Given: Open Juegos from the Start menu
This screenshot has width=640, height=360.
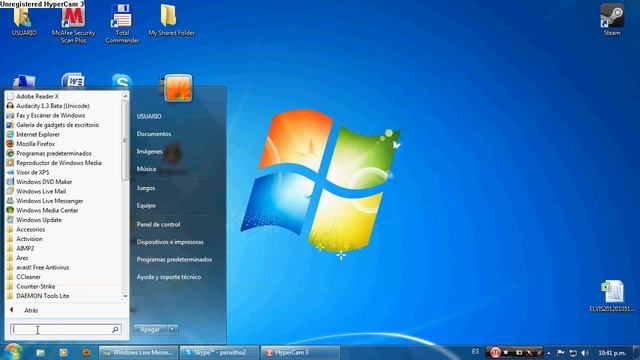Looking at the screenshot, I should coord(146,188).
